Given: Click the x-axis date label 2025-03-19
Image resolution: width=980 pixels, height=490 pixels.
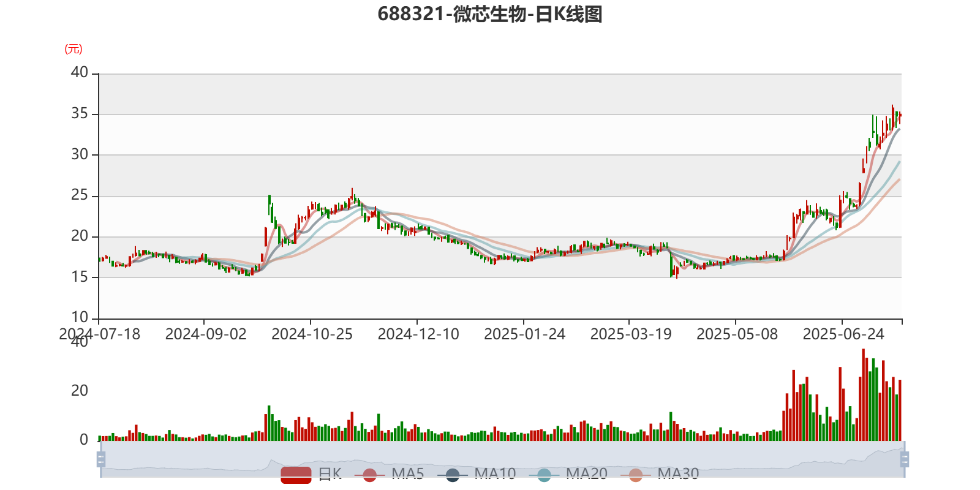Looking at the screenshot, I should (x=631, y=334).
